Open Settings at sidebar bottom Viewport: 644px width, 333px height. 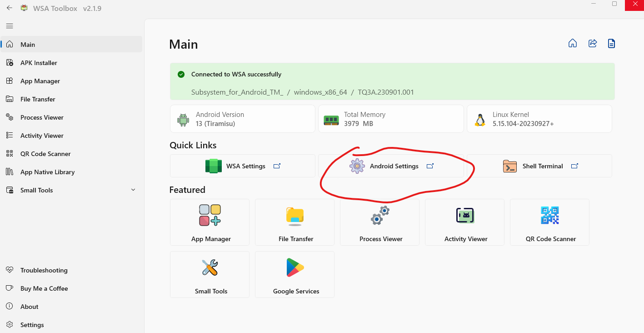[72, 325]
